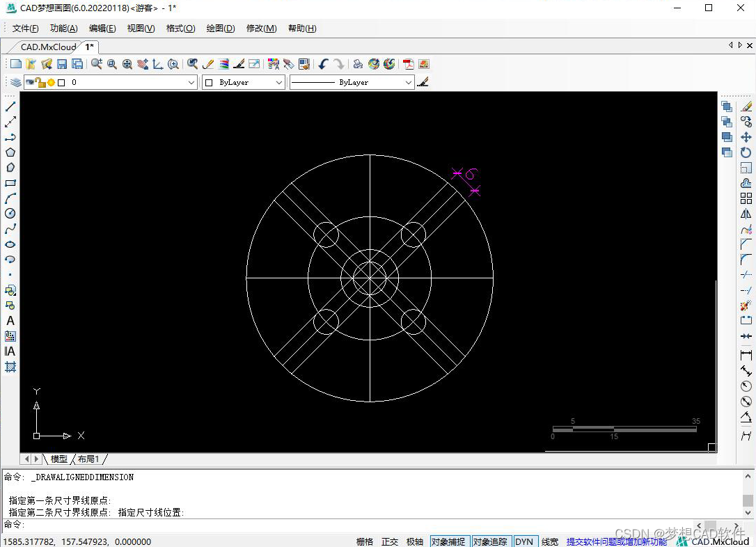Switch to the CAD.MxCloud tab
The image size is (756, 547).
(48, 47)
